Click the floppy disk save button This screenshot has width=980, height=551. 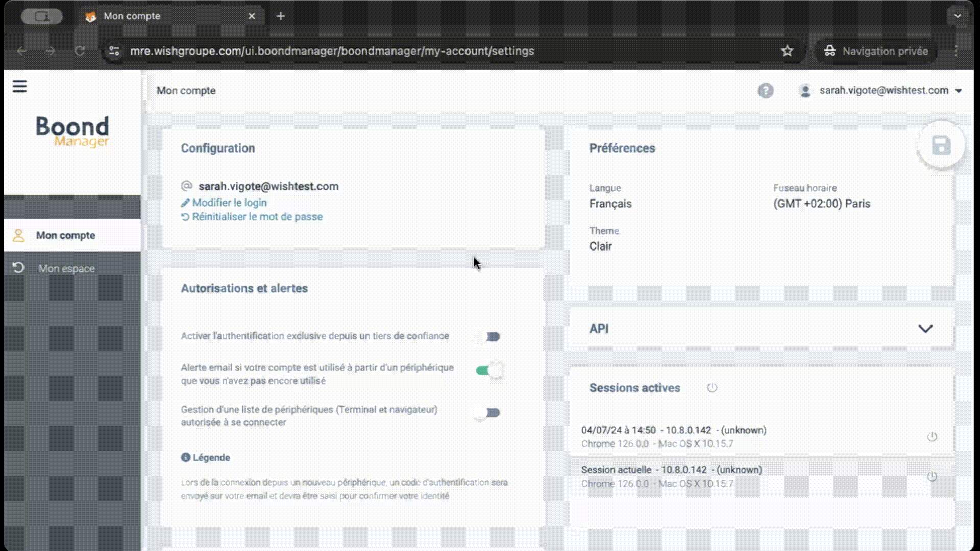[941, 145]
